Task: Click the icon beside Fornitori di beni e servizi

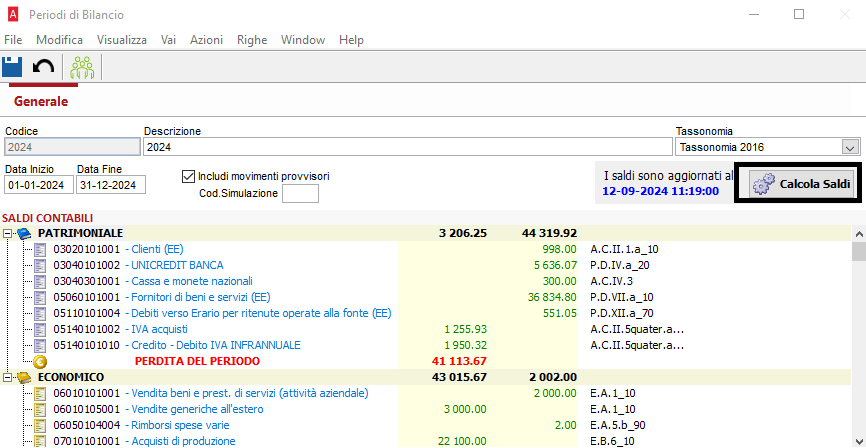Action: (41, 297)
